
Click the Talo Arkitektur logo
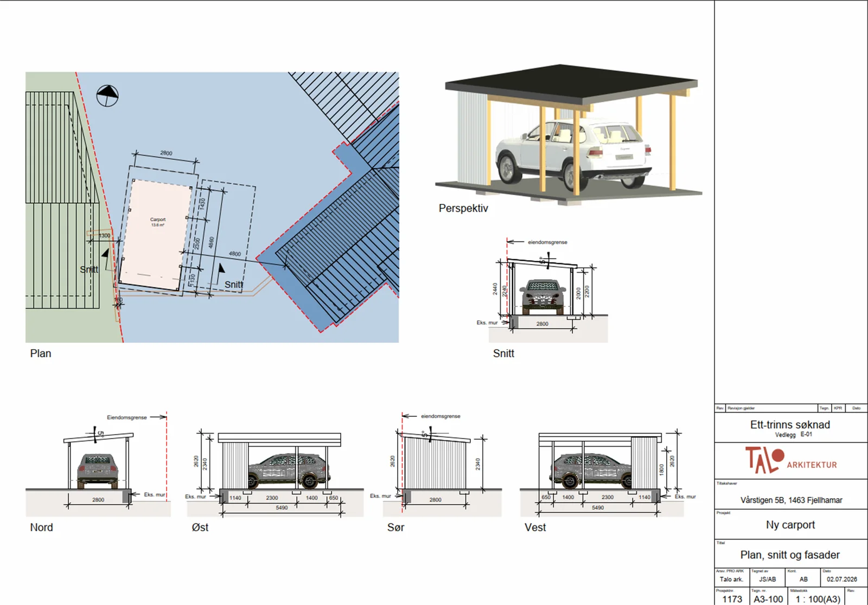click(x=791, y=460)
